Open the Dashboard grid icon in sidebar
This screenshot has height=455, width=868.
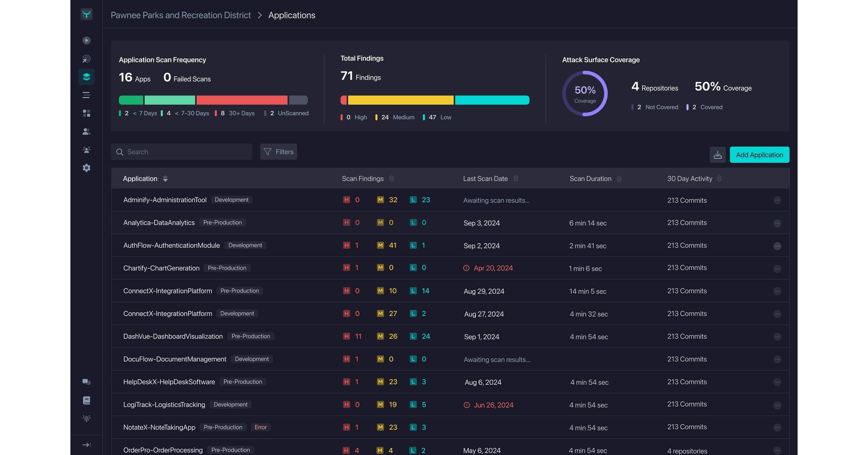[86, 113]
